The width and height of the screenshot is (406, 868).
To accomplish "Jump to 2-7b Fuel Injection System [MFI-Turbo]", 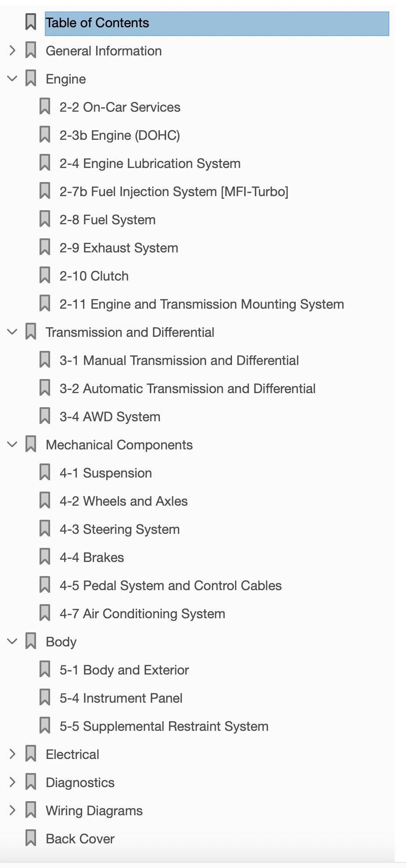I will pos(174,192).
